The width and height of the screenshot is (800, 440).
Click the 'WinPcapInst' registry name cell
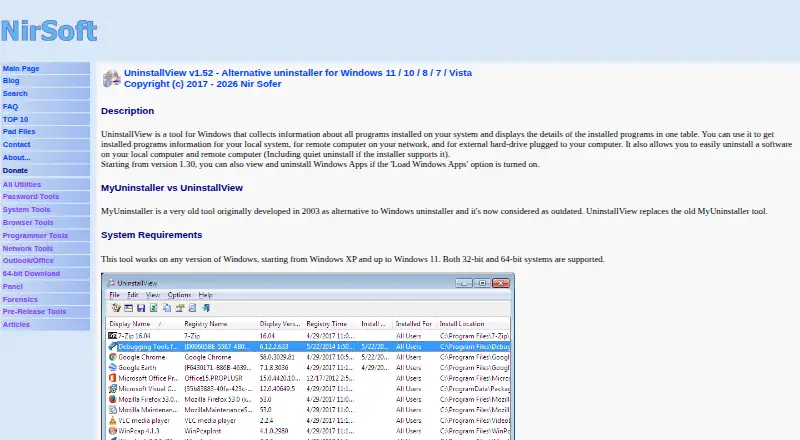tap(203, 431)
